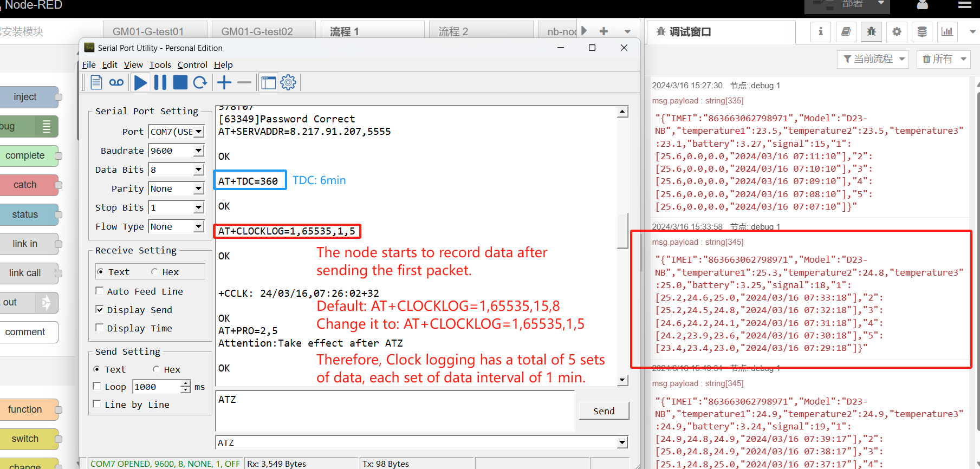Stop the serial port with the square icon

(180, 82)
